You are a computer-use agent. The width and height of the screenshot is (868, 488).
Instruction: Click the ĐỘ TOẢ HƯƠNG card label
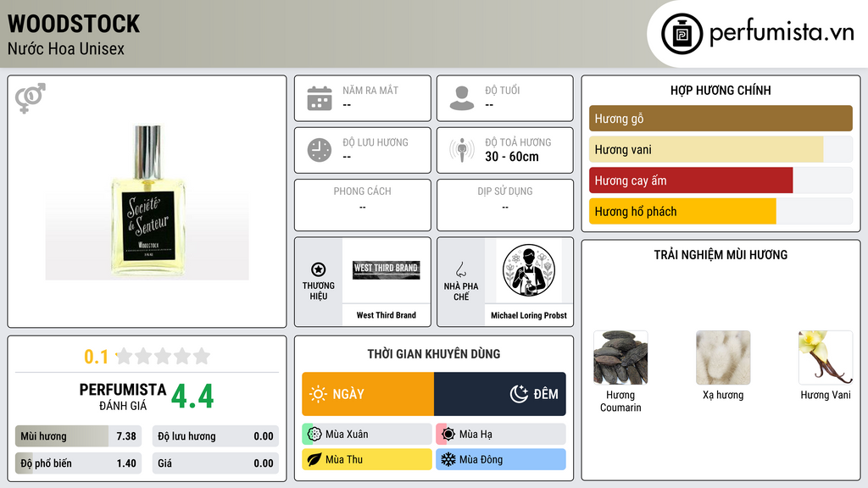point(518,142)
